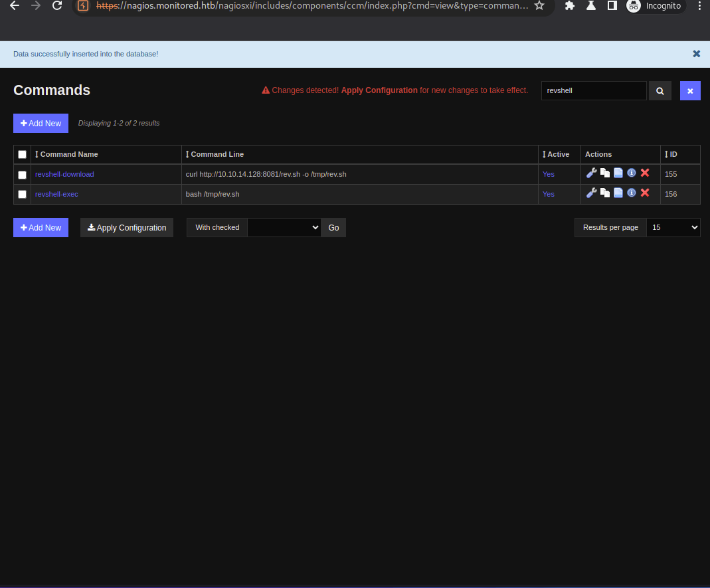Open the revshell-exec command link
This screenshot has width=710, height=588.
click(x=56, y=194)
